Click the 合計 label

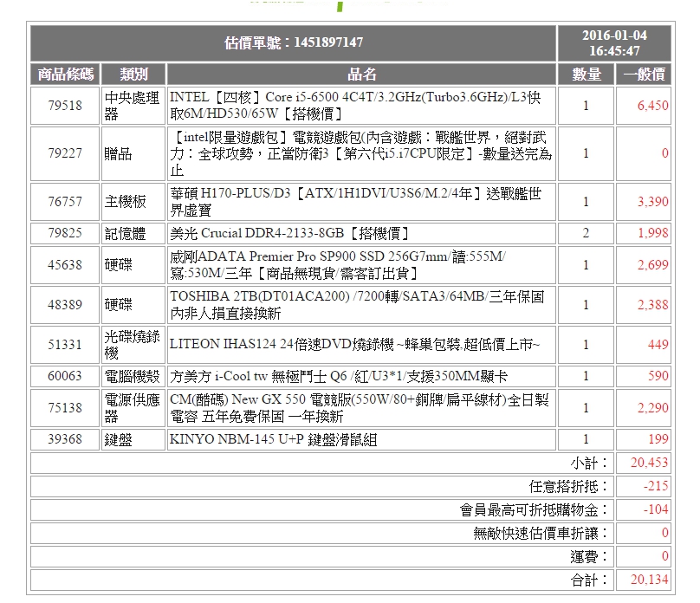pyautogui.click(x=589, y=580)
